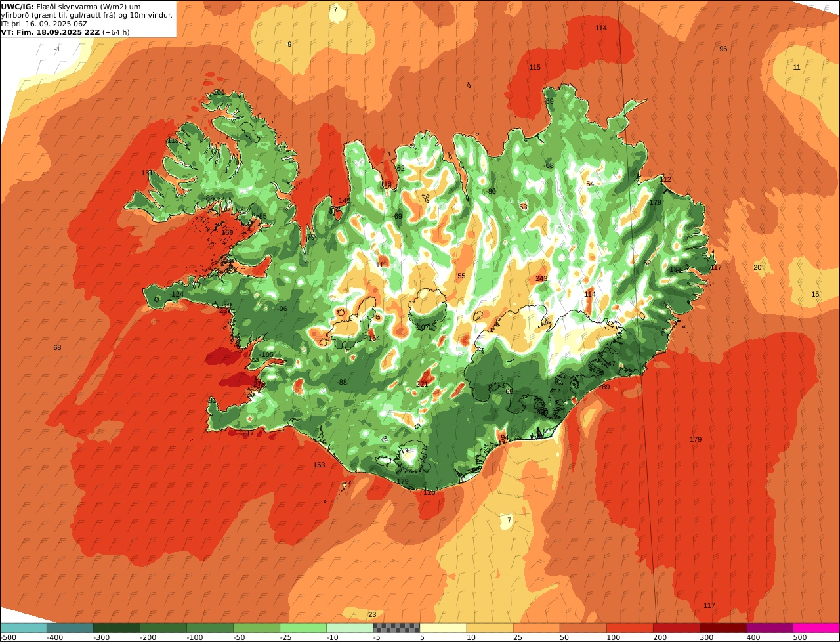840x642 pixels.
Task: Select the pale yellow 5 to 10 swatch
Action: click(442, 628)
